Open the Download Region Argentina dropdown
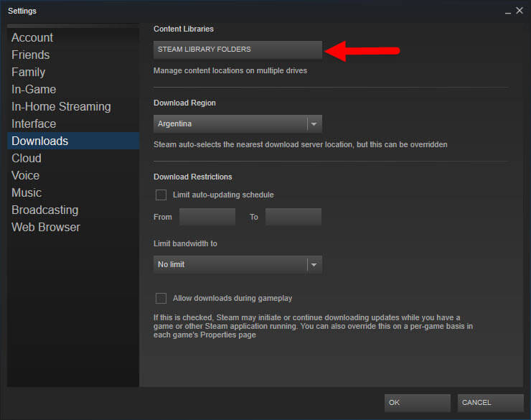 click(x=238, y=123)
